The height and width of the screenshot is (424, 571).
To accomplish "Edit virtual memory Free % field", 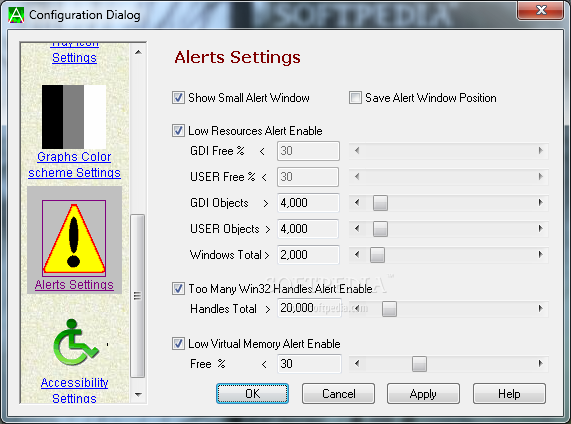I will 309,364.
